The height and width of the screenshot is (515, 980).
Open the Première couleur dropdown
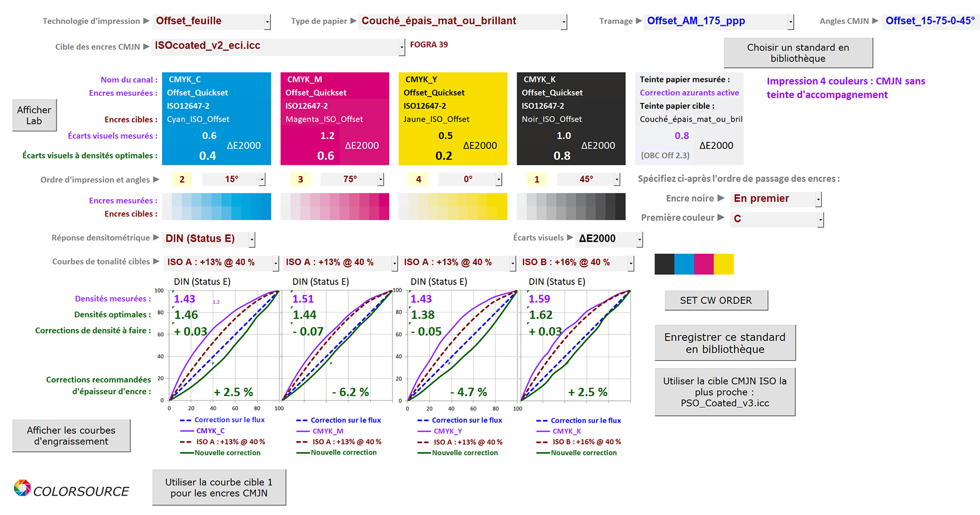821,219
